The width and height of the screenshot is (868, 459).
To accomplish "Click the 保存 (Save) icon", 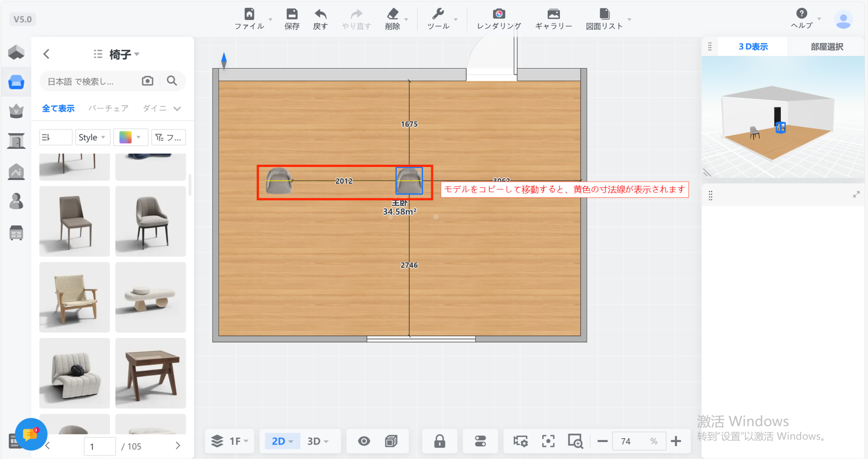I will tap(292, 14).
